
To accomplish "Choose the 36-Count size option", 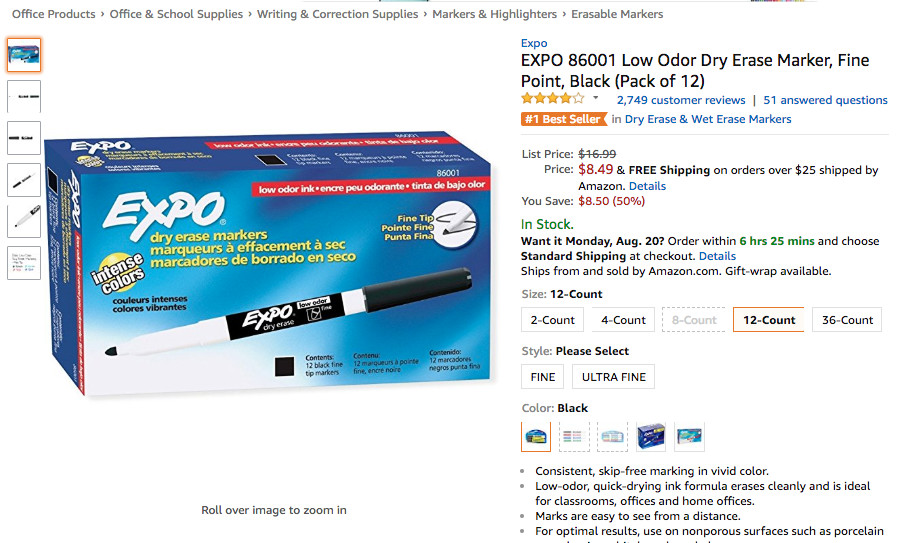I will pyautogui.click(x=847, y=320).
